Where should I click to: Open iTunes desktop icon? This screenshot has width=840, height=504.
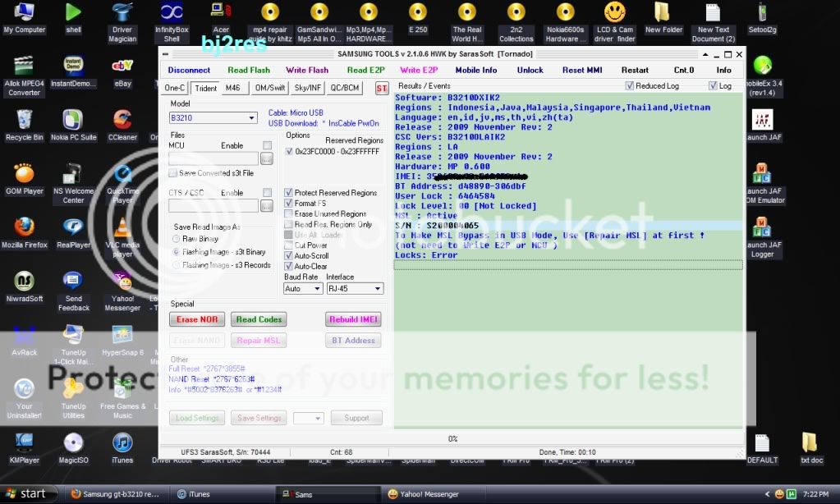pos(122,448)
